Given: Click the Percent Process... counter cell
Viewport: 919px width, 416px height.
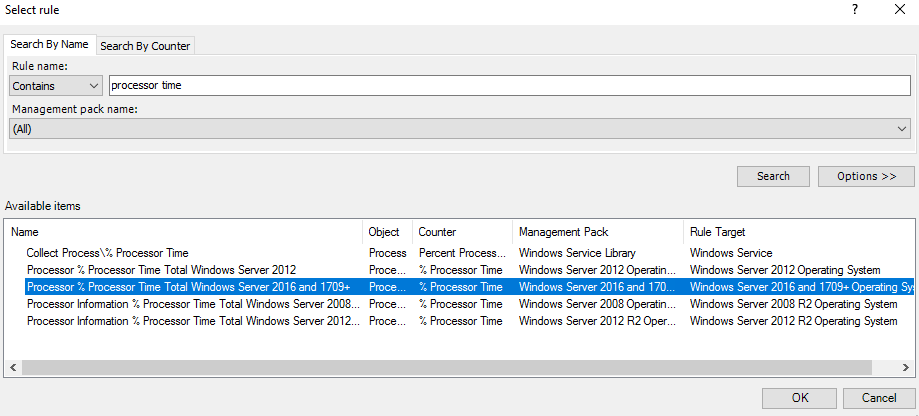Looking at the screenshot, I should [x=462, y=253].
